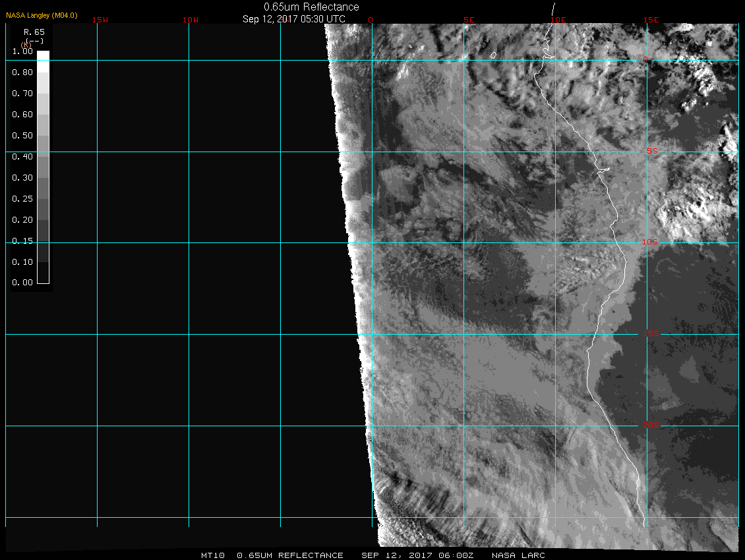Viewport: 745px width, 560px height.
Task: Click the 0.00 colorbar value label
Action: tap(22, 283)
